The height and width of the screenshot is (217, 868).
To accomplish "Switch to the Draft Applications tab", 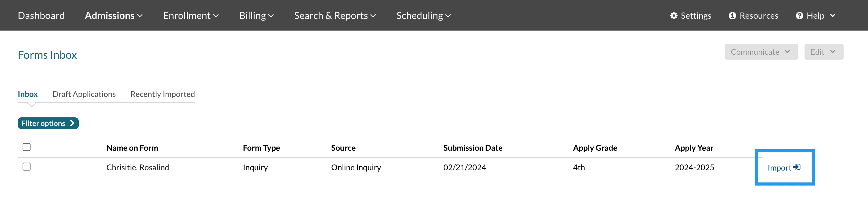I will (x=84, y=94).
